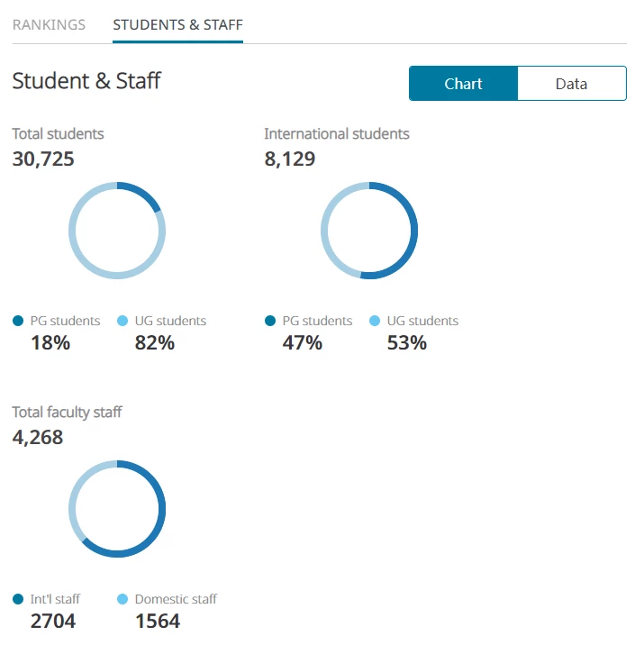Click the International students donut chart

tap(369, 231)
